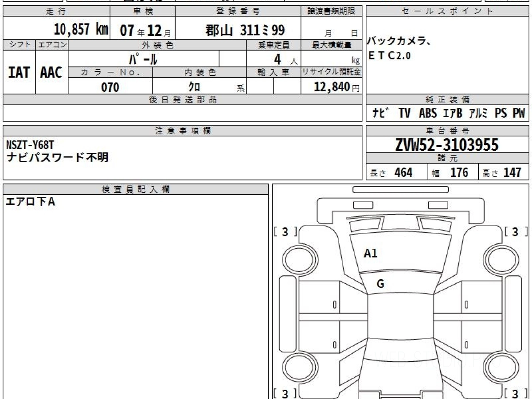Viewport: 532px width, 399px height.
Task: Select the IAT shift value
Action: (x=19, y=72)
